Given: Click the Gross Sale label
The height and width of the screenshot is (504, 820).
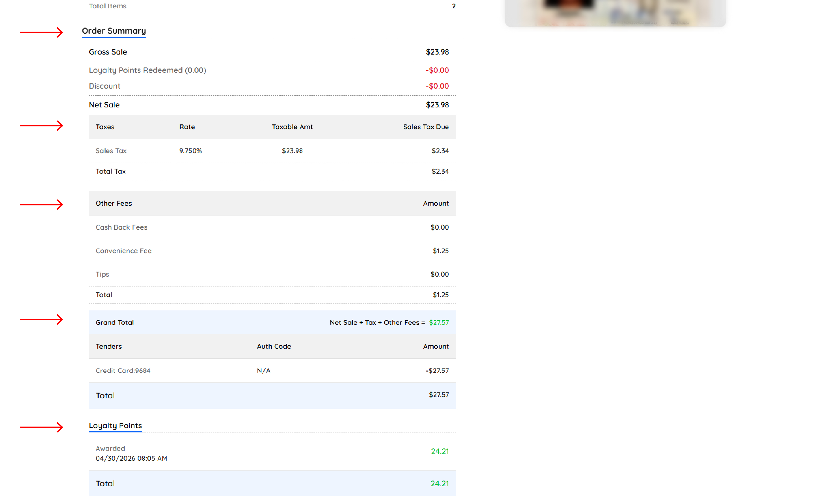Looking at the screenshot, I should pyautogui.click(x=108, y=52).
